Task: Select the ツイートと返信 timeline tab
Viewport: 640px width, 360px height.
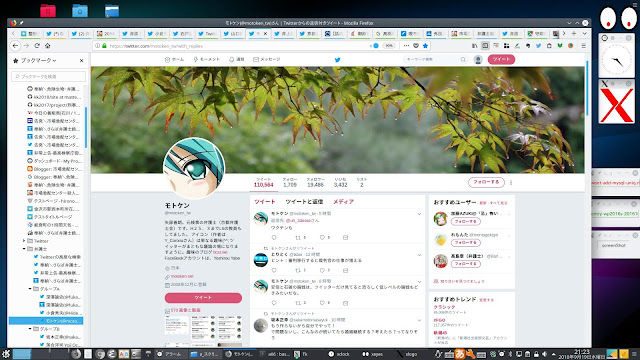Action: [304, 202]
